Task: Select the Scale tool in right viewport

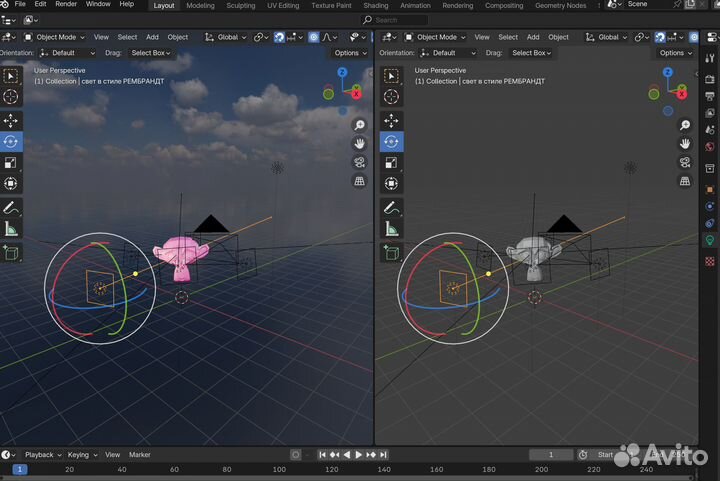Action: pyautogui.click(x=392, y=163)
